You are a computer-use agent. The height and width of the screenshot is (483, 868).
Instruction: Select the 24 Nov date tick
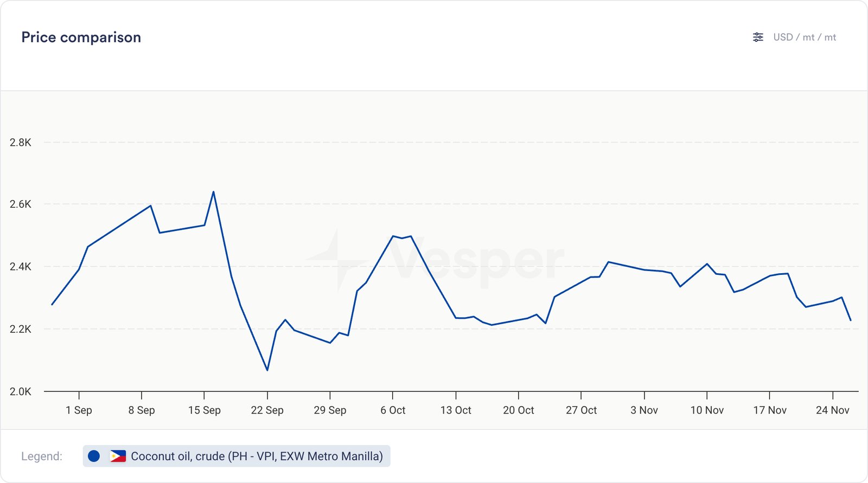click(x=832, y=410)
